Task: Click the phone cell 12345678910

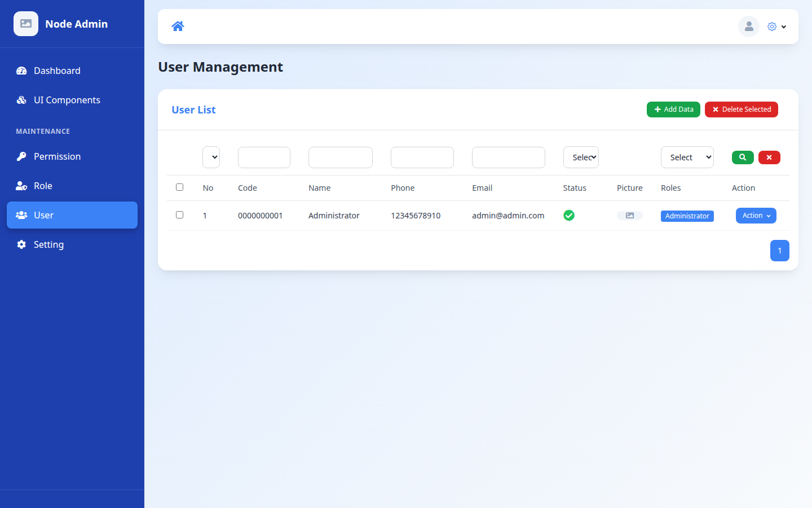Action: click(416, 216)
